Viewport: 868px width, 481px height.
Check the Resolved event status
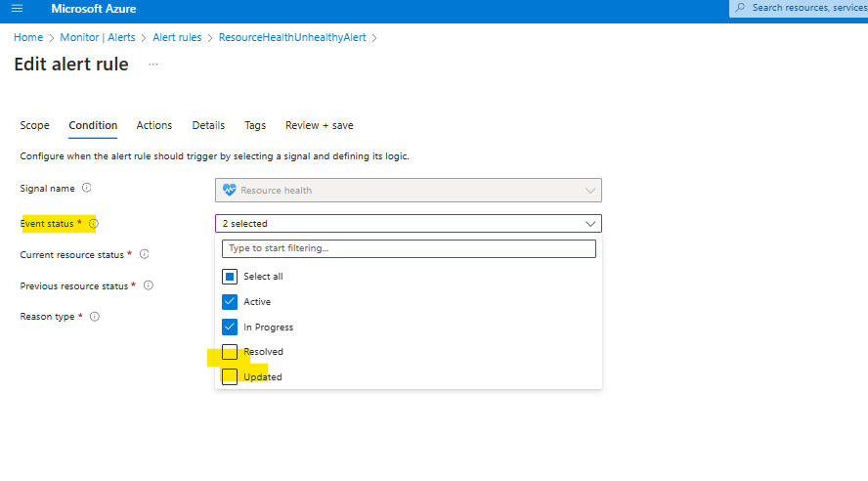click(230, 352)
